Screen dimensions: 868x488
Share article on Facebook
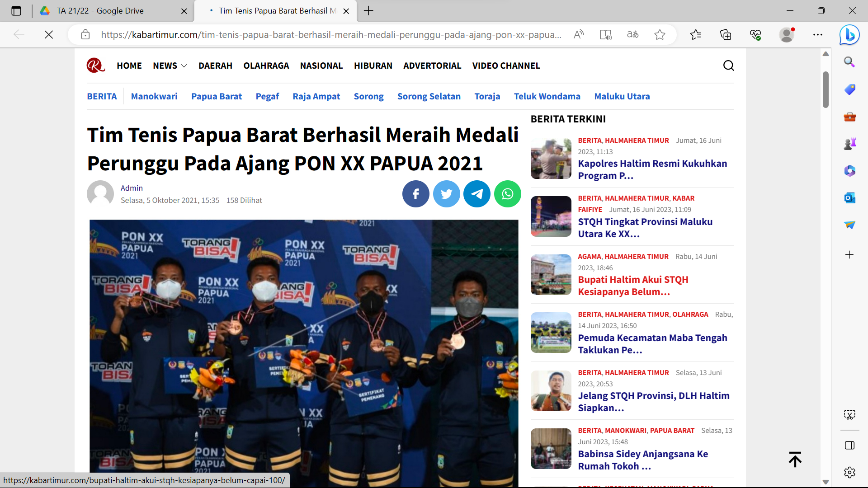click(x=415, y=194)
